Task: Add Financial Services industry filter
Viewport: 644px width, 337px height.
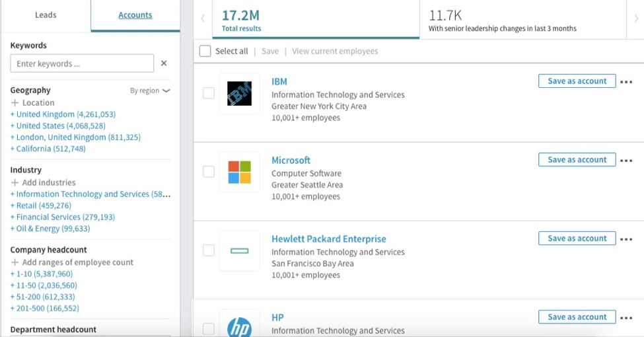Action: point(63,217)
